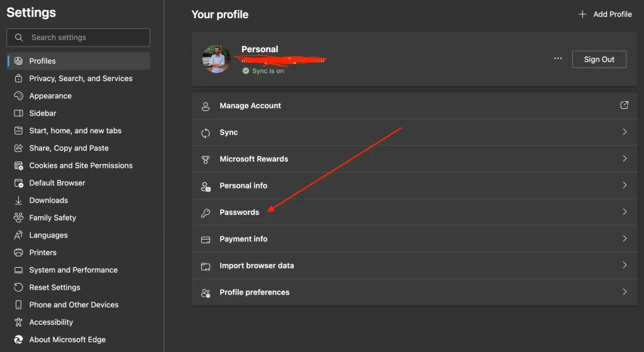This screenshot has width=644, height=352.
Task: Click the profile avatar photo
Action: [x=216, y=59]
